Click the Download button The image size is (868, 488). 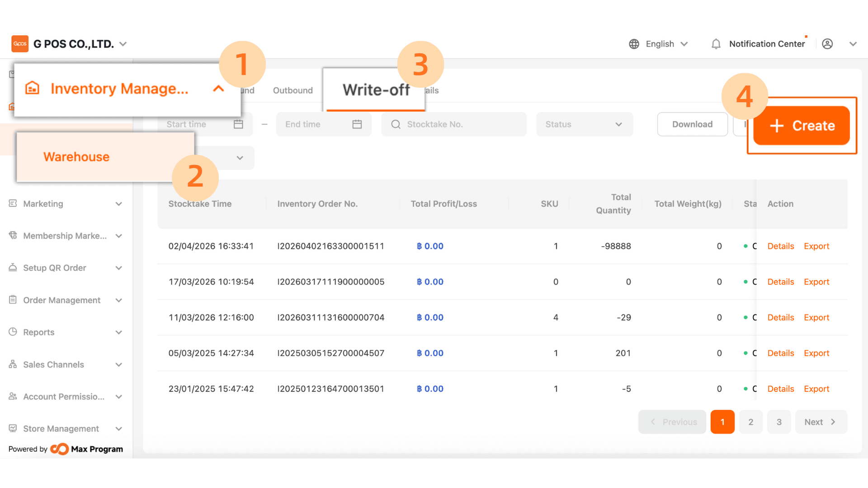(692, 124)
